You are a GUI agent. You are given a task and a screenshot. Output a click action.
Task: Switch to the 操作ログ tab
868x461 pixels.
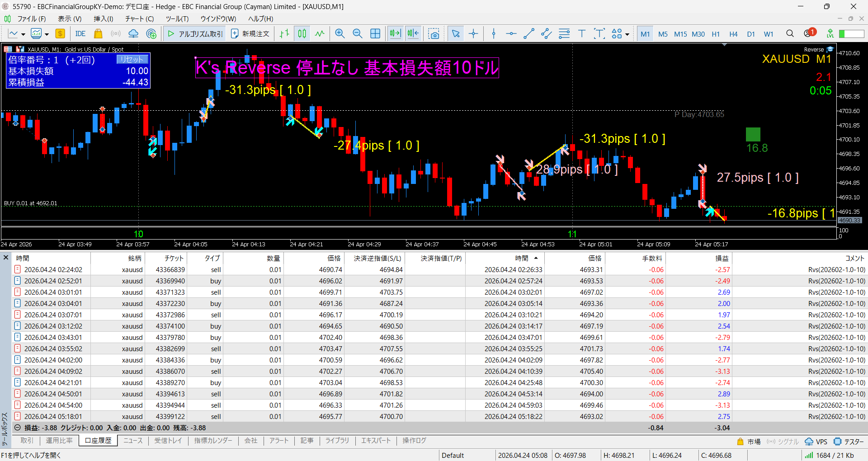coord(414,440)
